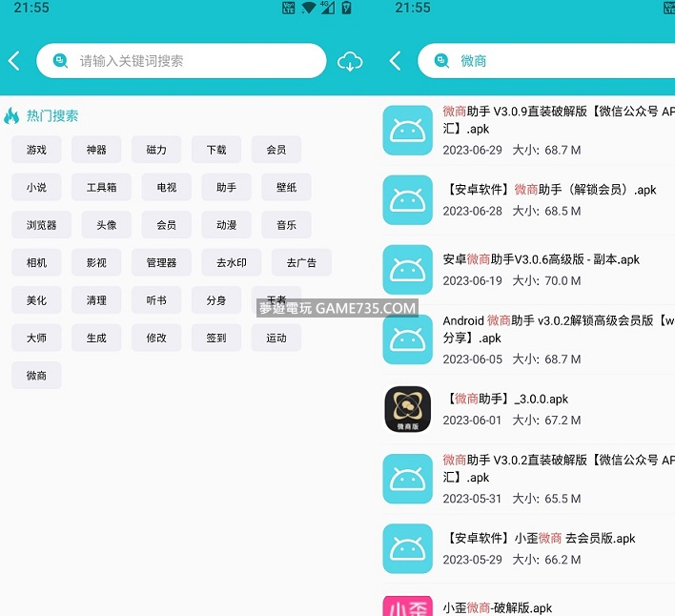Screen dimensions: 675x616
Task: Tap the 微商助手 _3.0.0.apk black app icon
Action: (x=408, y=409)
